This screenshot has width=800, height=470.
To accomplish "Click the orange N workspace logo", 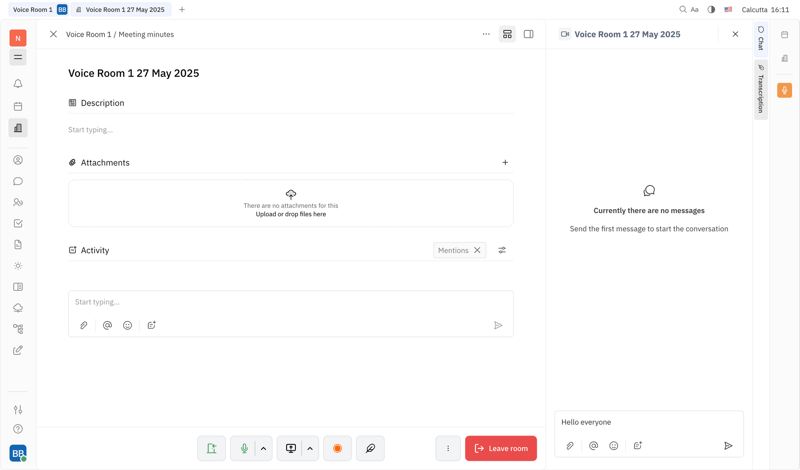I will [18, 38].
